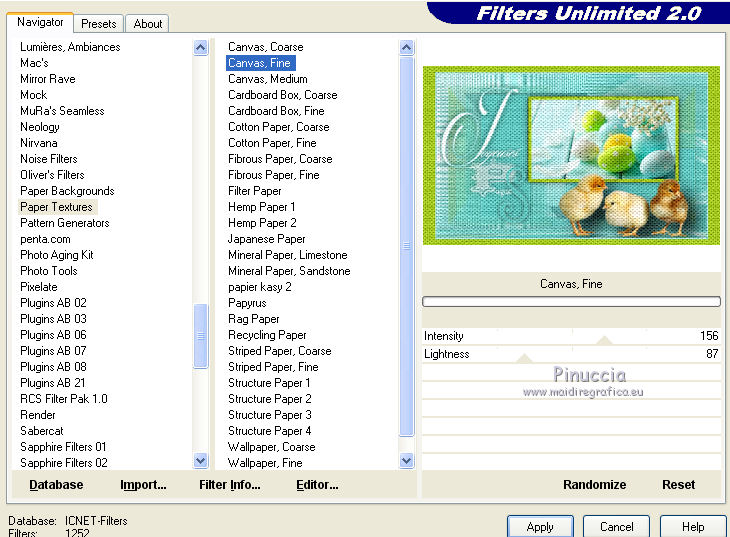Image resolution: width=730 pixels, height=537 pixels.
Task: Choose Filter Paper filter
Action: pyautogui.click(x=255, y=191)
